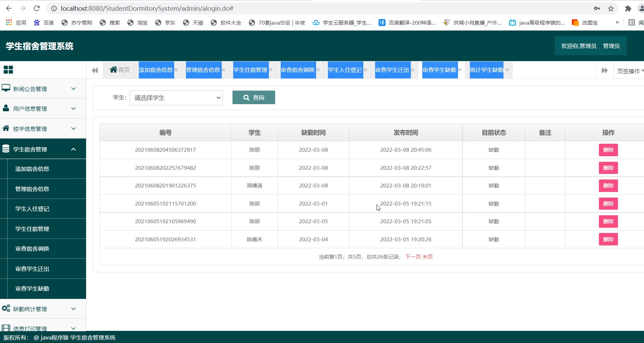Click the 查询 search button
Image resolution: width=644 pixels, height=343 pixels.
tap(254, 98)
